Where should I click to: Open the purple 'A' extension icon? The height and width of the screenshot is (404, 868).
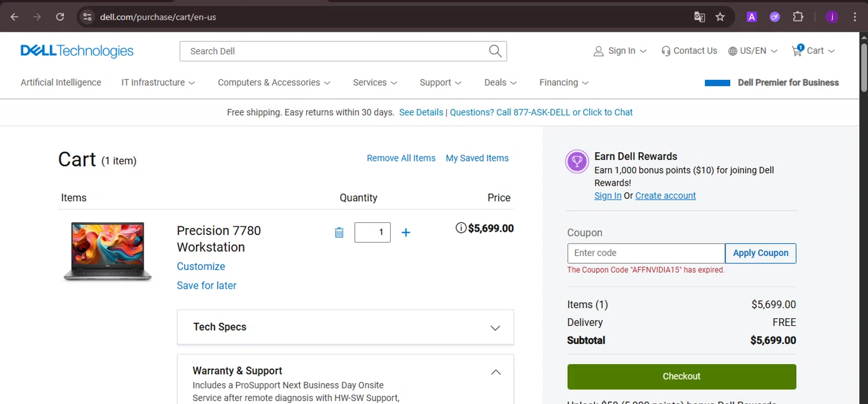pyautogui.click(x=752, y=17)
